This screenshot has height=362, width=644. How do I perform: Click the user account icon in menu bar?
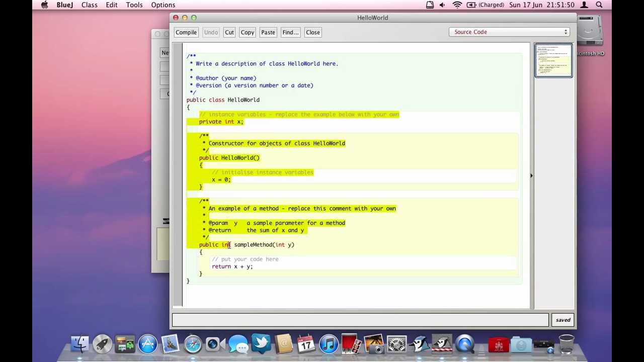pos(584,5)
